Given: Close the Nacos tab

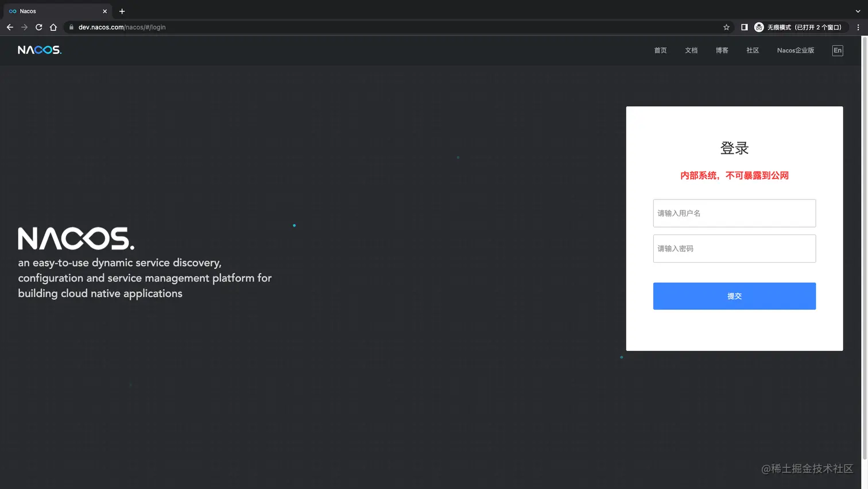Looking at the screenshot, I should 104,11.
